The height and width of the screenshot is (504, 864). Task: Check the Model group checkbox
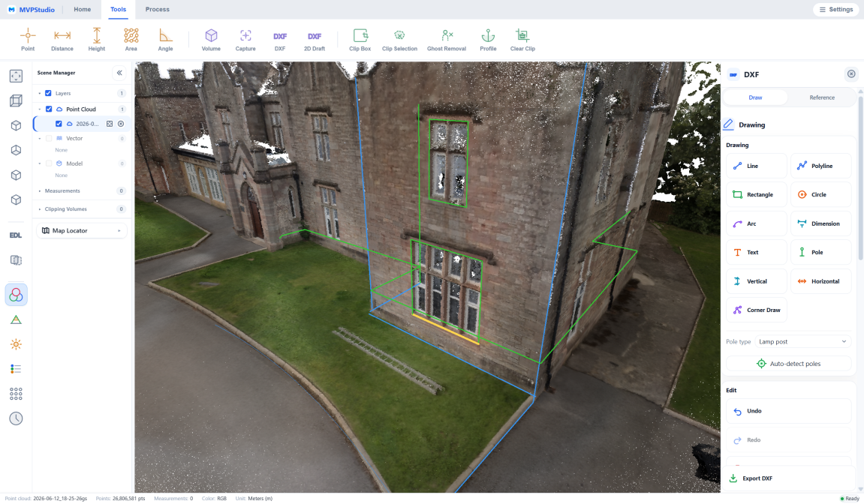point(49,163)
